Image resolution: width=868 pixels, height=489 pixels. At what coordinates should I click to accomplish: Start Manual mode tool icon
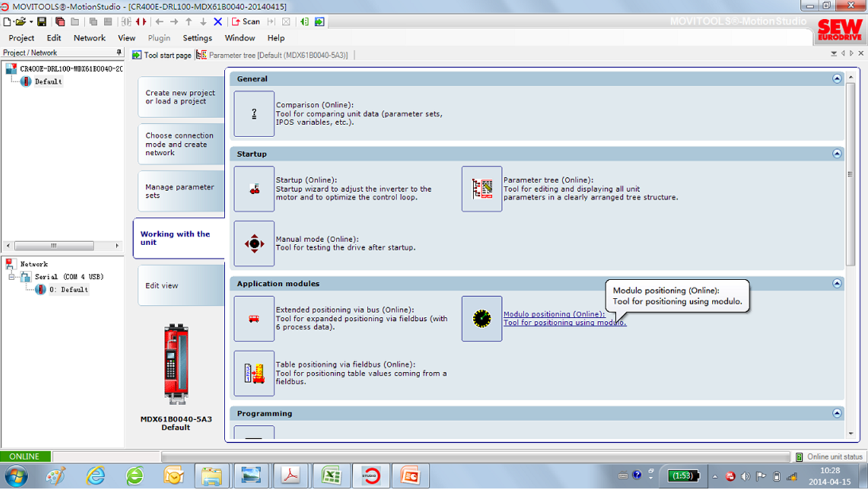click(254, 244)
